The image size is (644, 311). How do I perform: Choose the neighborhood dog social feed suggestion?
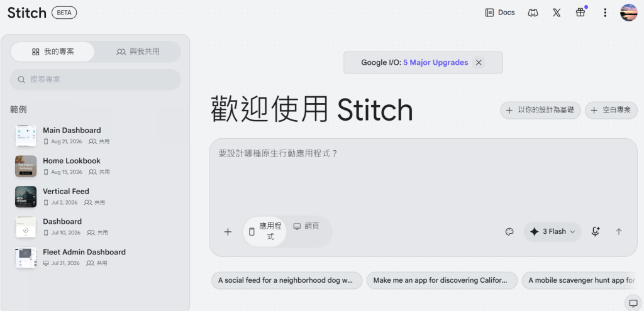pos(287,280)
